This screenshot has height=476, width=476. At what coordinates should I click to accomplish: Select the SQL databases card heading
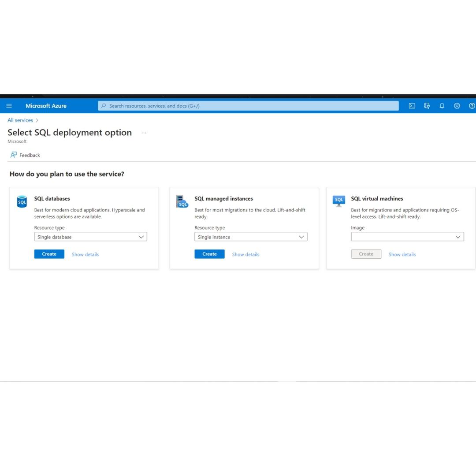pyautogui.click(x=52, y=198)
